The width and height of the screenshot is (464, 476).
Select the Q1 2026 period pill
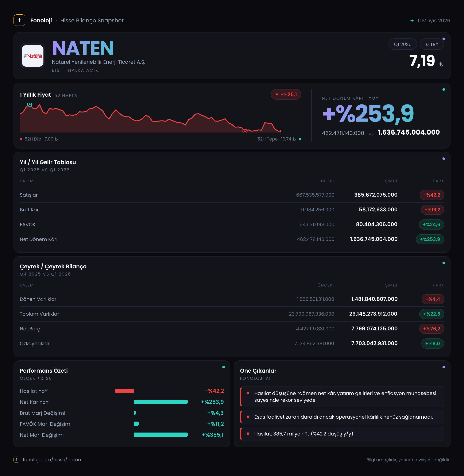click(x=403, y=44)
